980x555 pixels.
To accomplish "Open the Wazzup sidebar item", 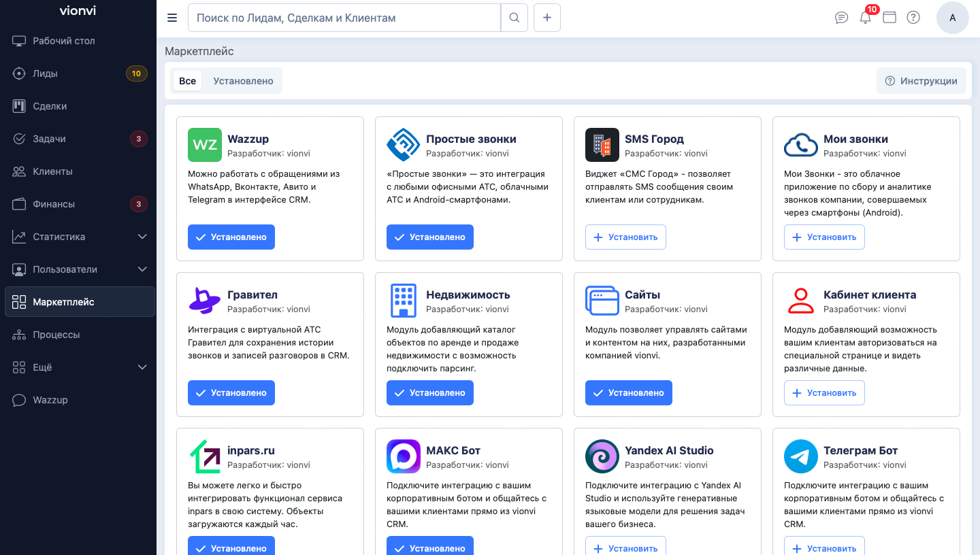I will pos(80,400).
